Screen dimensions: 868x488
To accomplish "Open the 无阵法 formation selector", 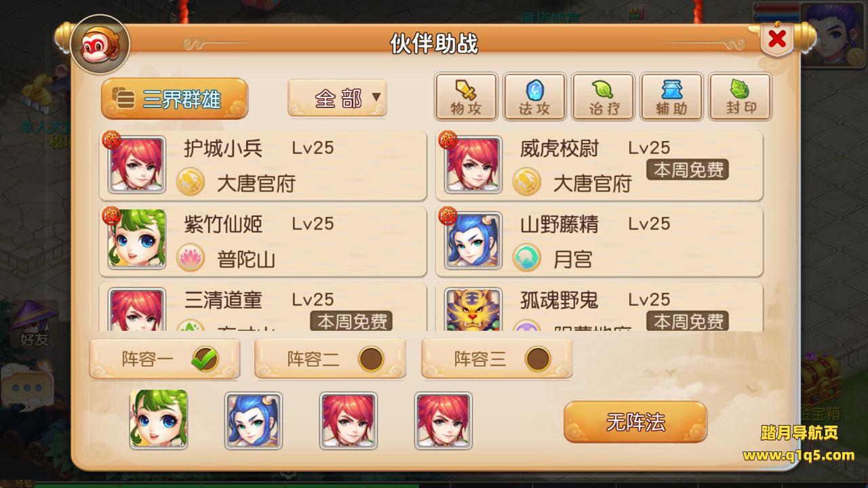I will pos(635,422).
